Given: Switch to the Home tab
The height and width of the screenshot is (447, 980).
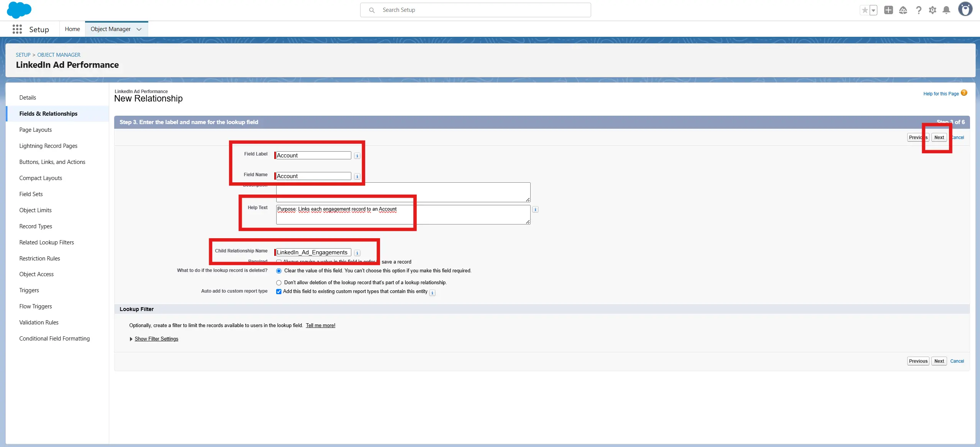Looking at the screenshot, I should (x=72, y=29).
